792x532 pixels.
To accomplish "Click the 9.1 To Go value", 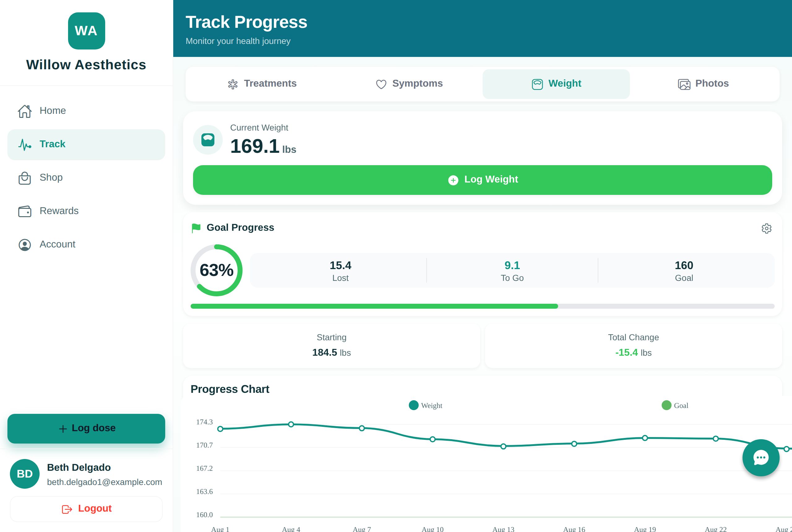I will click(512, 265).
